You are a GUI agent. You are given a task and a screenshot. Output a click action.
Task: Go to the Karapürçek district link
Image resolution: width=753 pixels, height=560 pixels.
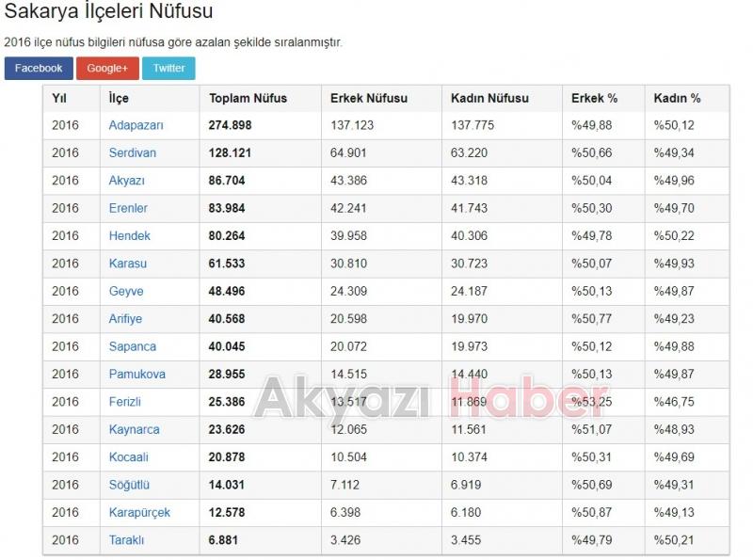coord(139,513)
